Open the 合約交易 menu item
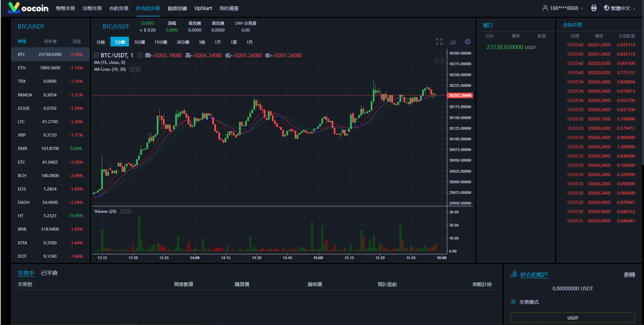 [119, 8]
